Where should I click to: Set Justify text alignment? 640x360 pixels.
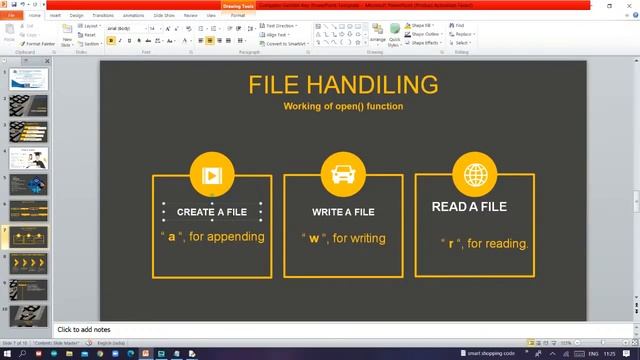(228, 41)
